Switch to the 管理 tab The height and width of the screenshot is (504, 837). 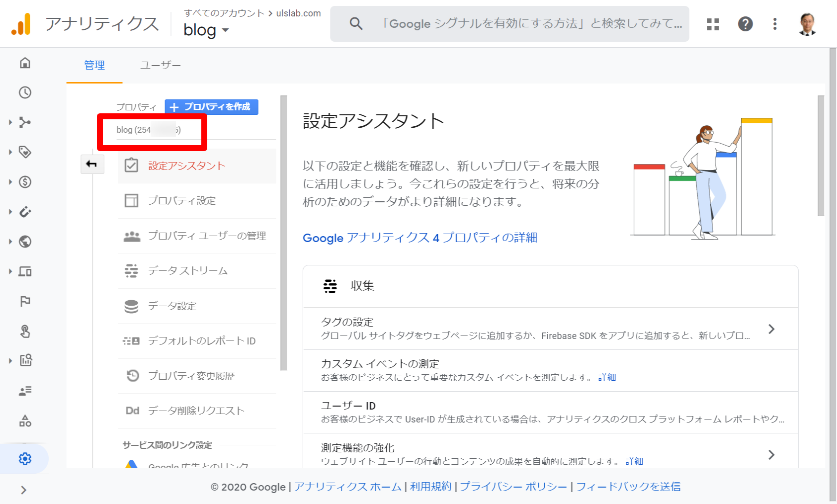[x=94, y=65]
